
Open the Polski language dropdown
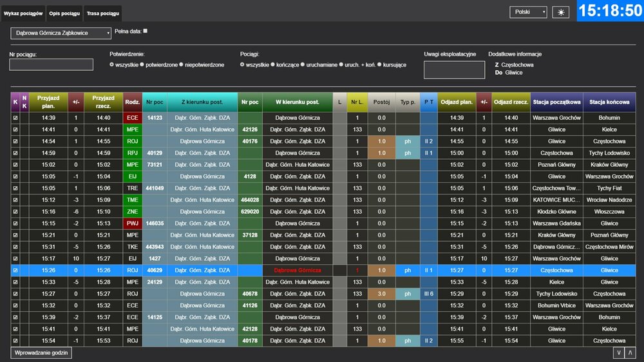[529, 12]
